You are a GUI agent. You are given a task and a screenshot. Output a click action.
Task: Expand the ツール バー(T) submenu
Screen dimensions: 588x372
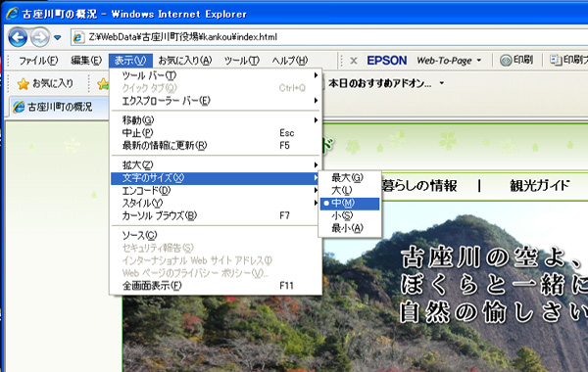point(216,75)
